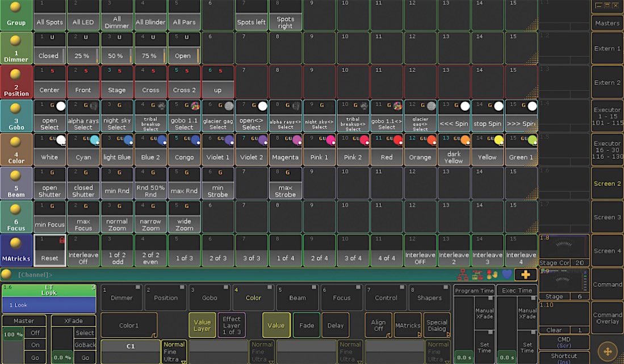Click Set Time under Program Time
Image resolution: width=624 pixels, height=364 pixels.
pos(484,347)
